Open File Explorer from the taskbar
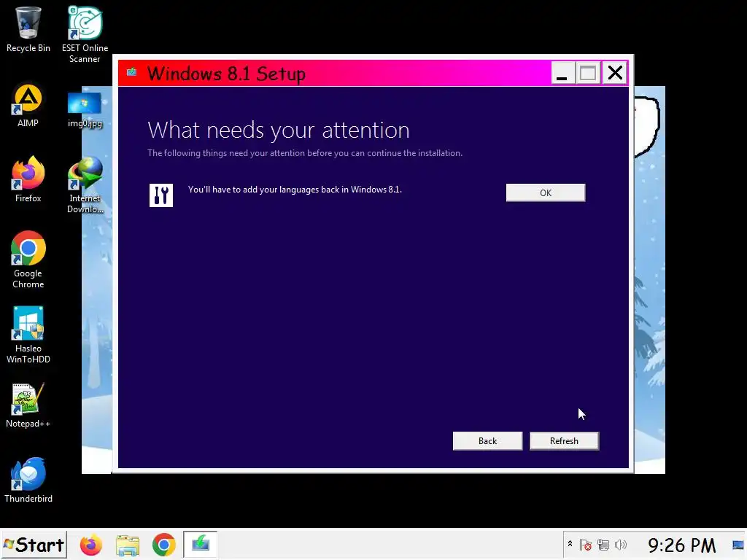Image resolution: width=747 pixels, height=560 pixels. (128, 545)
